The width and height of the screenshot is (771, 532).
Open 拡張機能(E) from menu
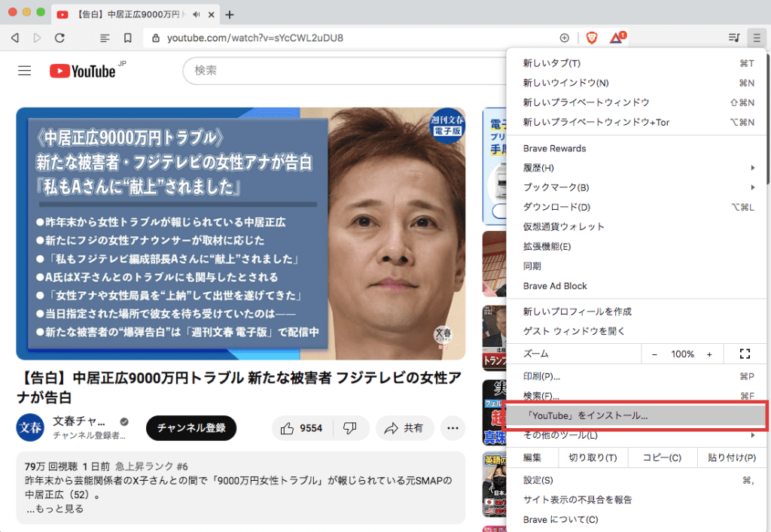coord(637,247)
